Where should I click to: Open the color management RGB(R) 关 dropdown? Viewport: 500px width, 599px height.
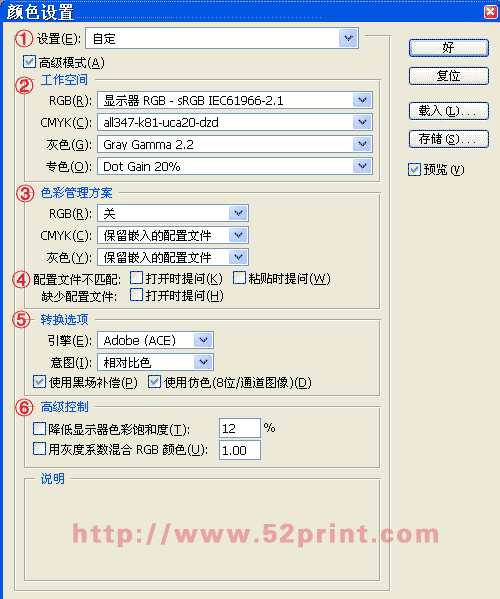point(173,213)
